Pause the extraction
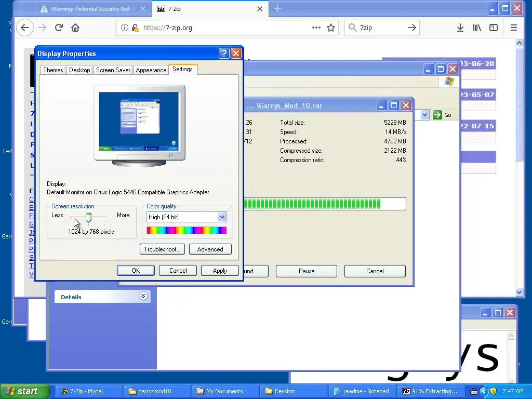This screenshot has height=399, width=532. (x=307, y=271)
